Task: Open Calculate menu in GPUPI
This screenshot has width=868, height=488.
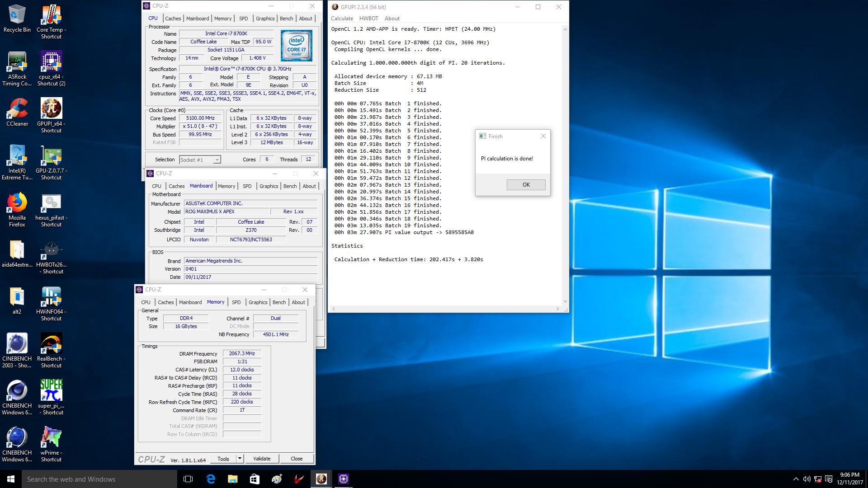Action: 342,19
